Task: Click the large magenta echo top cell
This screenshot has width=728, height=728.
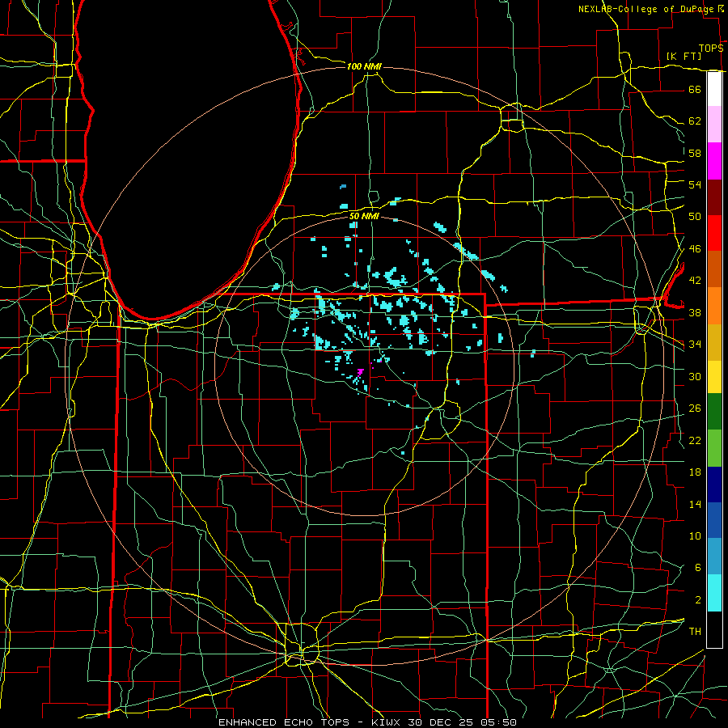Action: pyautogui.click(x=360, y=371)
